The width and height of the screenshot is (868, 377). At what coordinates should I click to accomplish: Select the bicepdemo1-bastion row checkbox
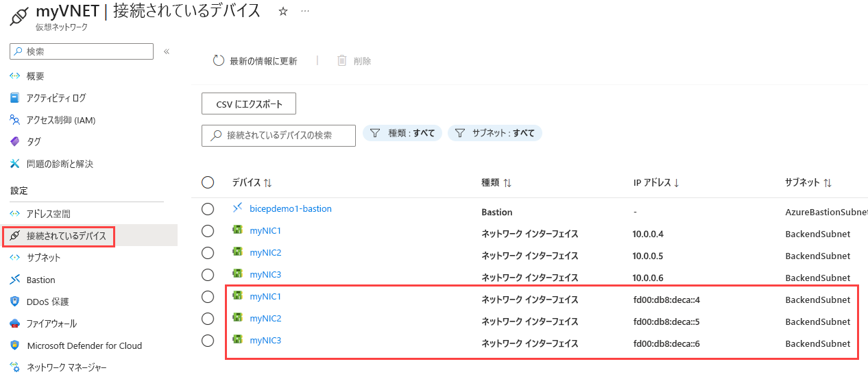tap(208, 209)
